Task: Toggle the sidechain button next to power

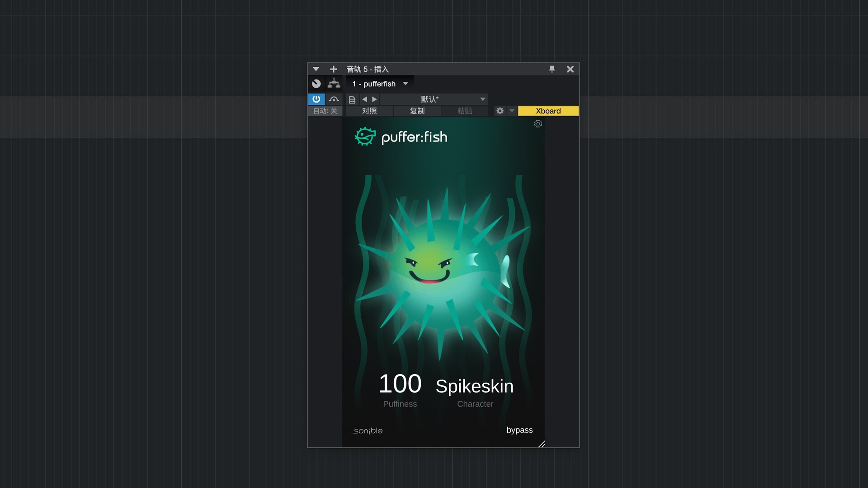Action: [334, 99]
